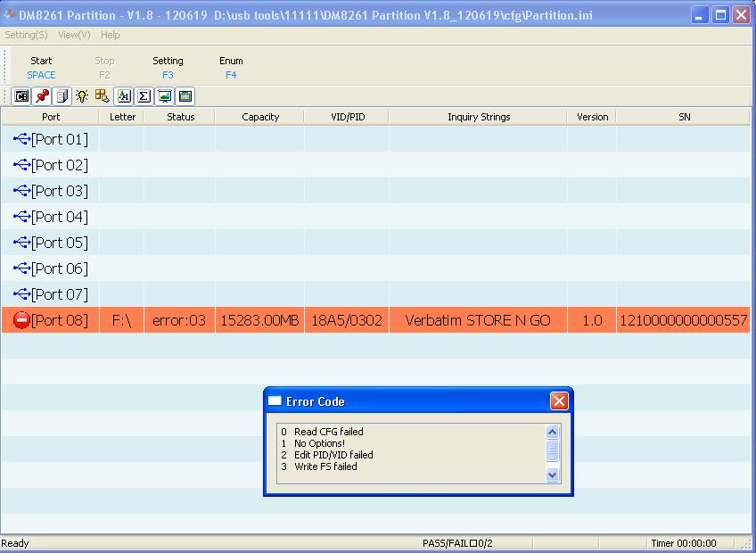Click the 18A5/0302 VID/PID cell
Screen dimensions: 756x553
(x=347, y=320)
